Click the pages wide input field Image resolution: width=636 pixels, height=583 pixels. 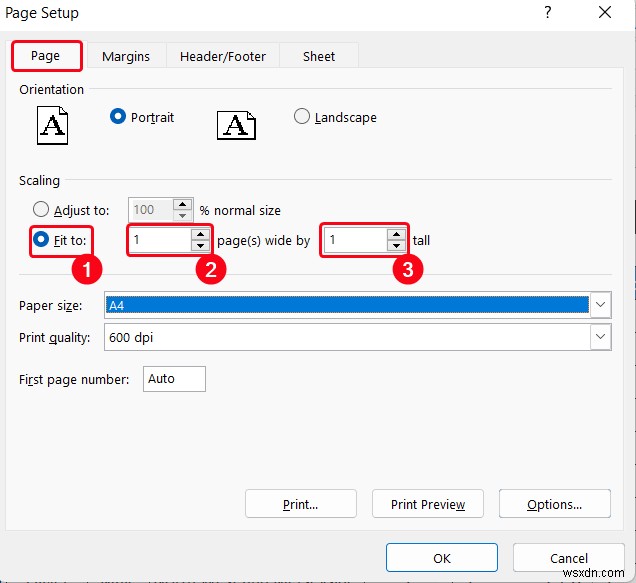click(x=161, y=240)
